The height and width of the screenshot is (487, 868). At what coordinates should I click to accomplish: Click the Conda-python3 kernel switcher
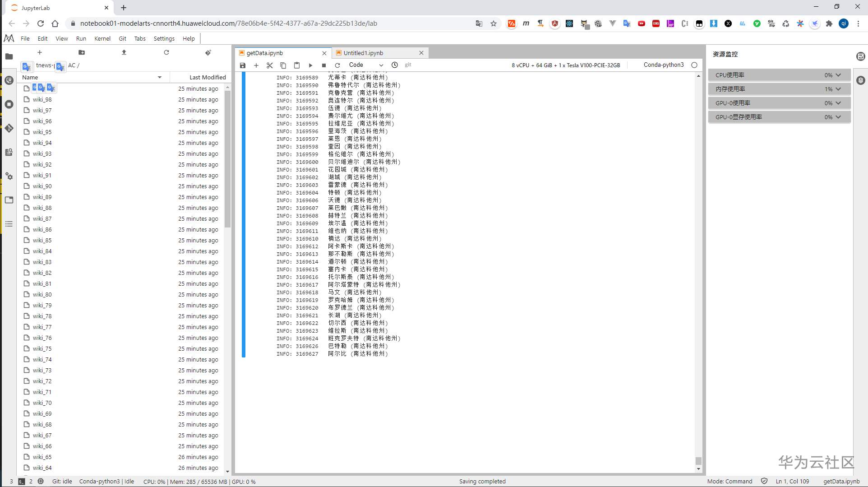coord(663,65)
